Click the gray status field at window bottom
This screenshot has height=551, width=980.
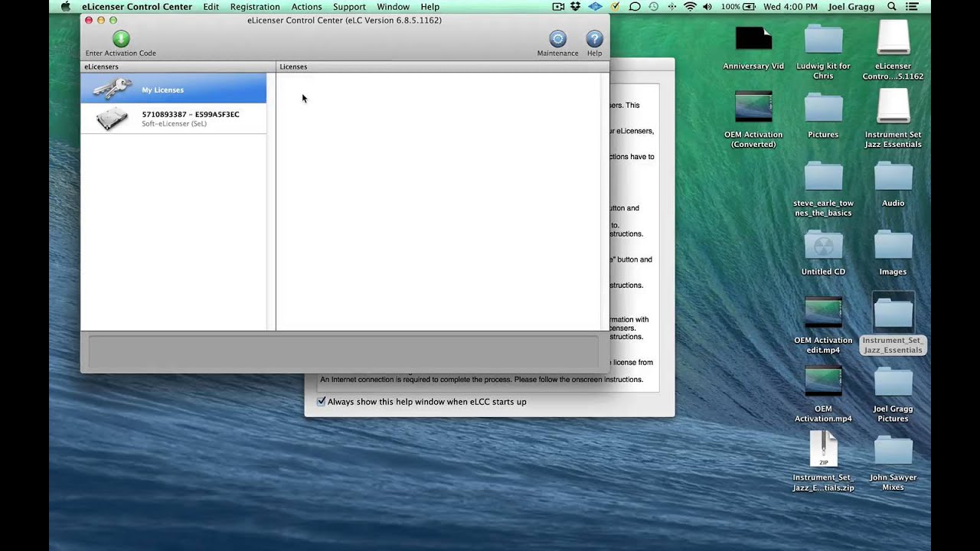point(343,351)
